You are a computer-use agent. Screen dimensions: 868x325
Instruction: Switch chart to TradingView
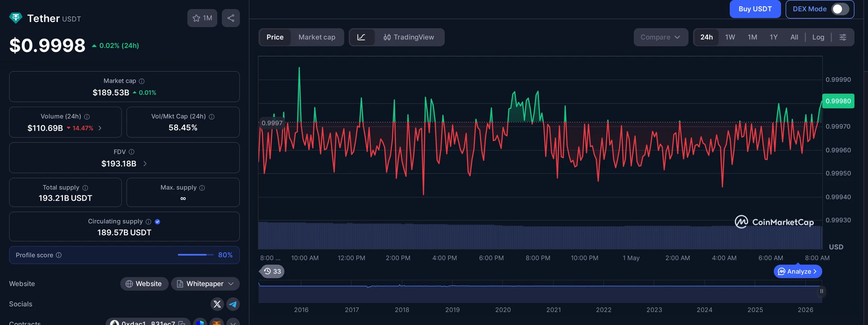[409, 37]
